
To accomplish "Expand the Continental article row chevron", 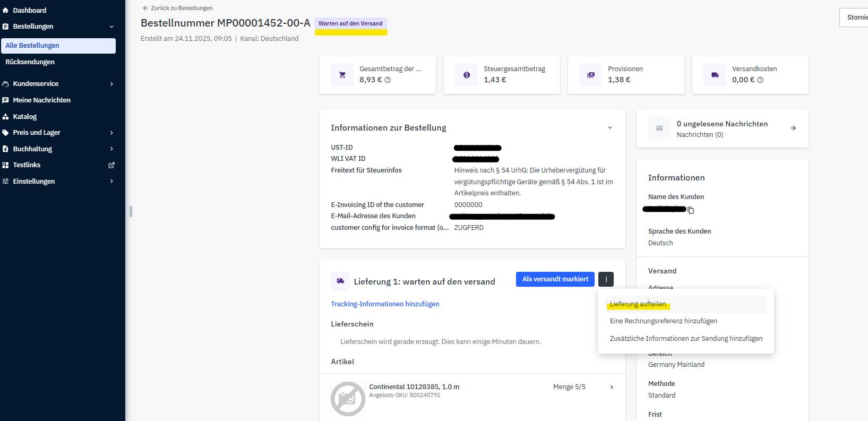I will point(612,387).
